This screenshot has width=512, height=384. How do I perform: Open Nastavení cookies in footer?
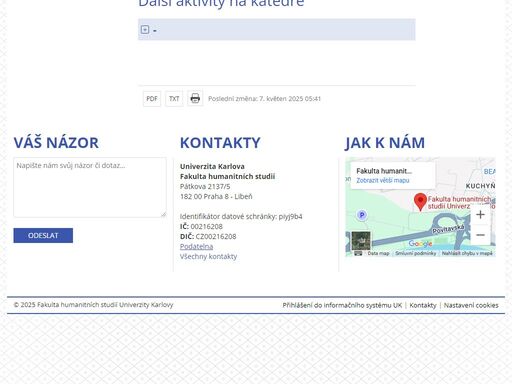pyautogui.click(x=471, y=305)
